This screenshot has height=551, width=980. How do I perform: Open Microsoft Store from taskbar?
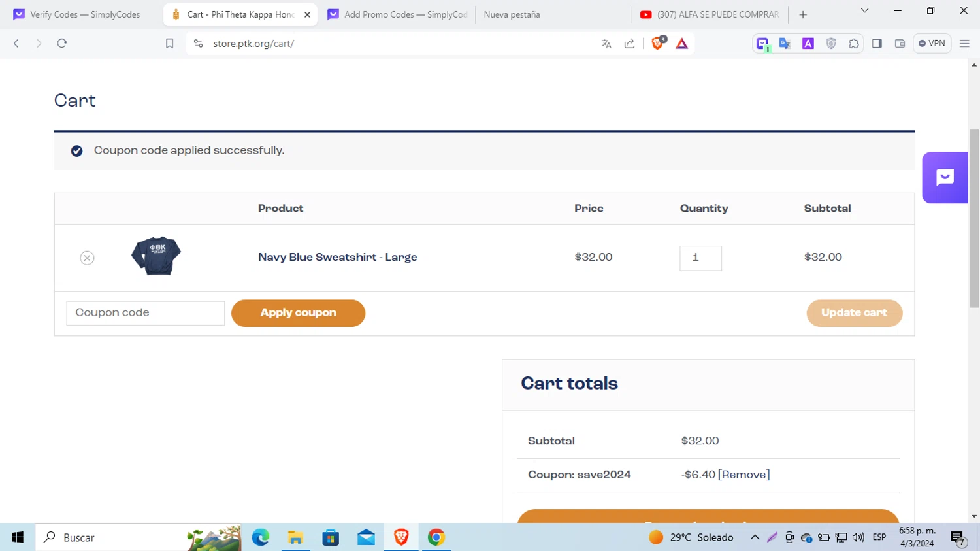point(331,537)
